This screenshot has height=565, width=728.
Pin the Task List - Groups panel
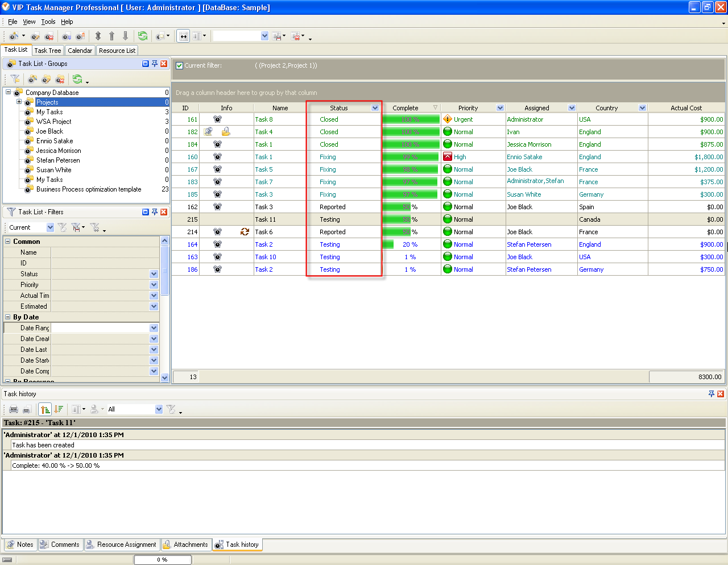point(154,63)
